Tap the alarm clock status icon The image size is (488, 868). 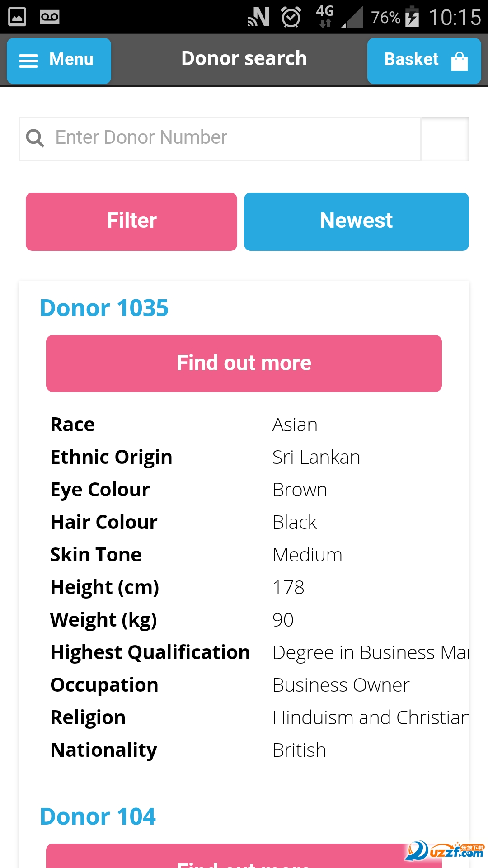pyautogui.click(x=291, y=17)
